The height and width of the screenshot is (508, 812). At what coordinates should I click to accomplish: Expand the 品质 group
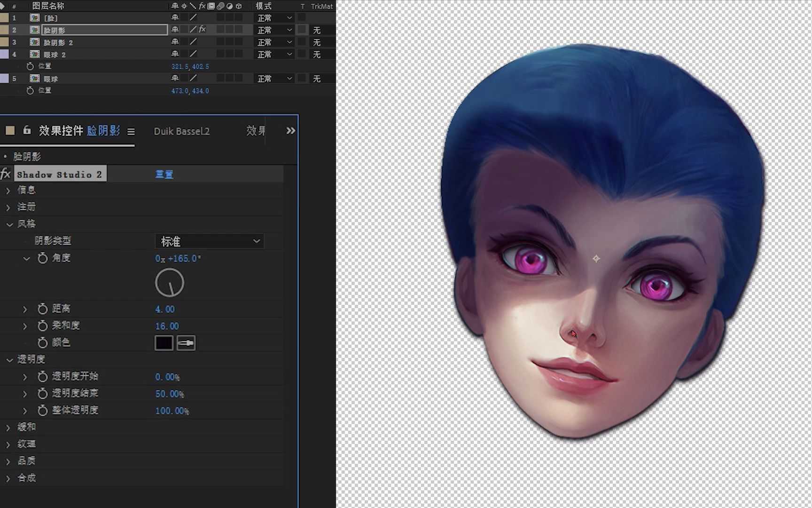(x=8, y=461)
